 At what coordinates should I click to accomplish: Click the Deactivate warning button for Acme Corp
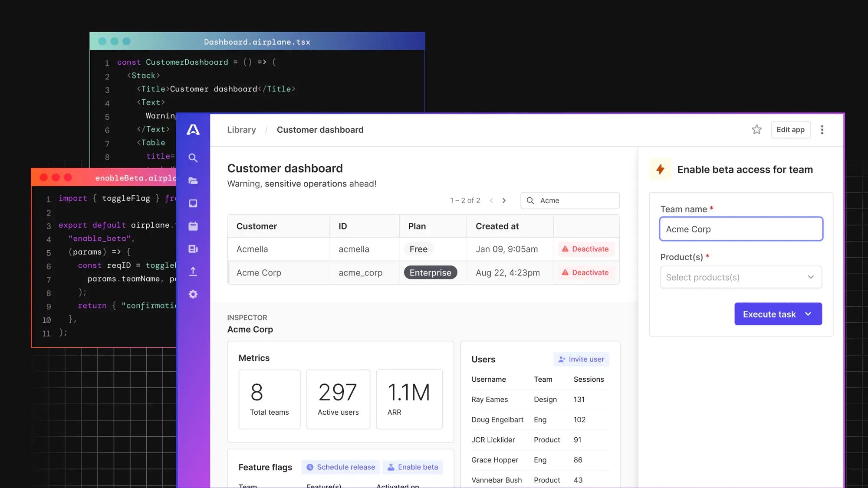point(586,272)
